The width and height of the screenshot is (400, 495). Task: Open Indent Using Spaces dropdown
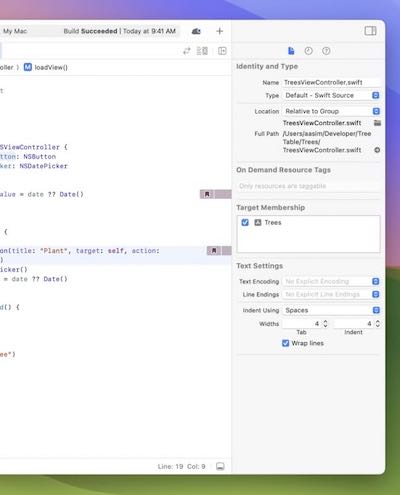(x=331, y=310)
